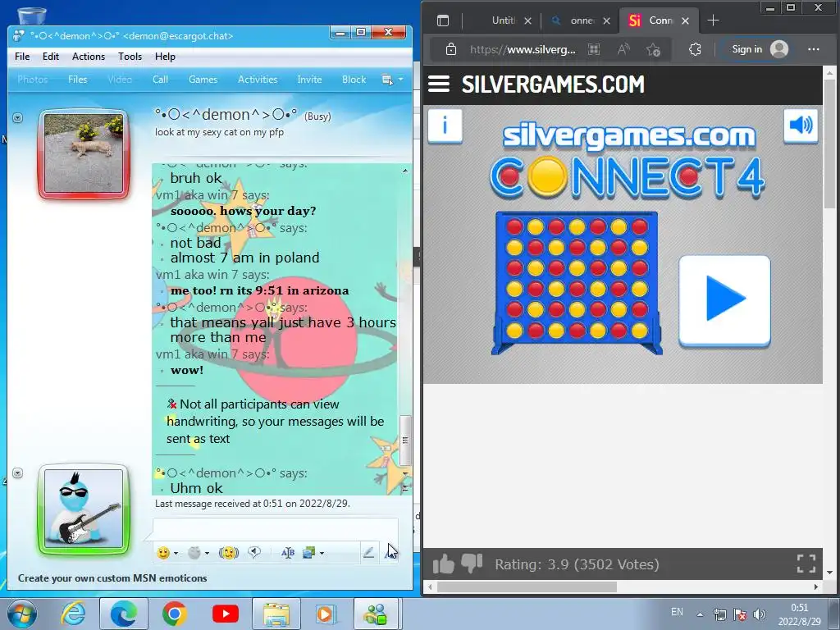Click Invite in the chat toolbar
The height and width of the screenshot is (630, 840).
(x=309, y=80)
